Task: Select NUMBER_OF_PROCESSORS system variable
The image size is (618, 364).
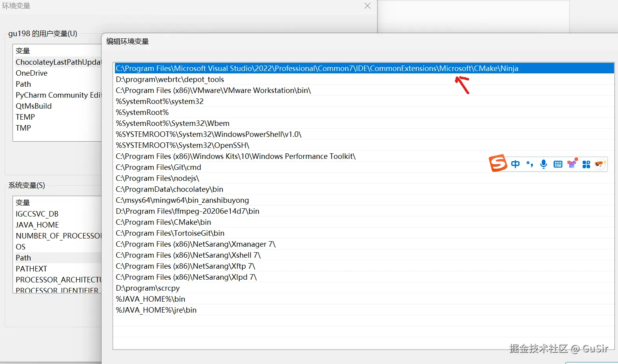Action: pos(58,236)
